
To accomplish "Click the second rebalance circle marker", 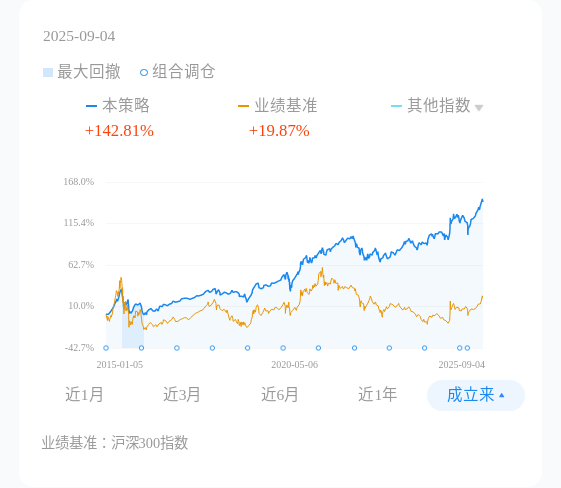I will (x=141, y=348).
